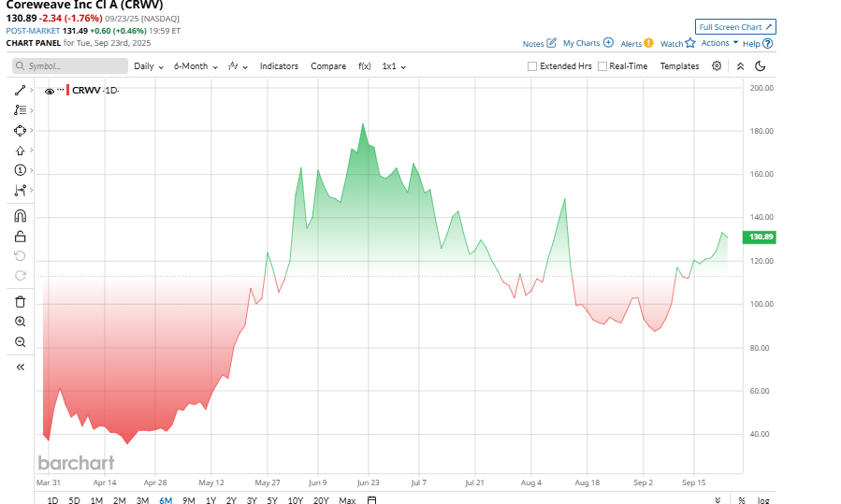
Task: Collapse the drawing tools sidebar
Action: pyautogui.click(x=20, y=367)
